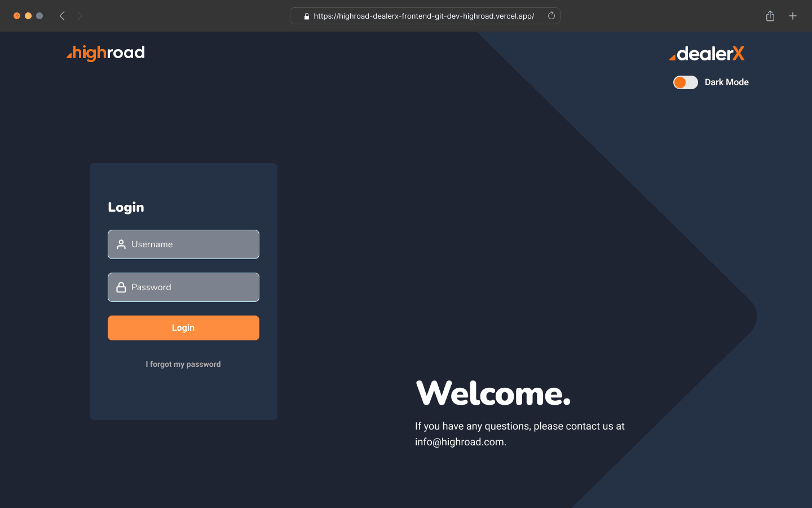Click the dealerX logo
812x508 pixels.
[707, 54]
